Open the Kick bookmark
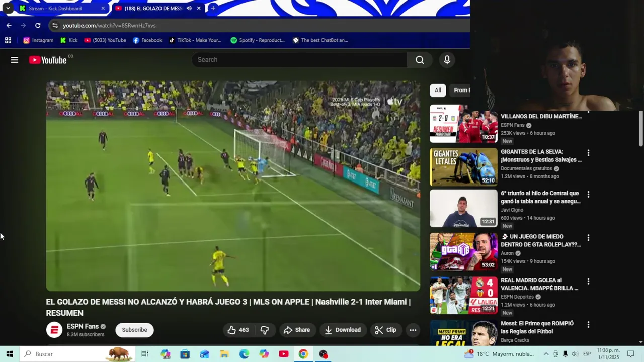The height and width of the screenshot is (362, 644). click(x=69, y=40)
